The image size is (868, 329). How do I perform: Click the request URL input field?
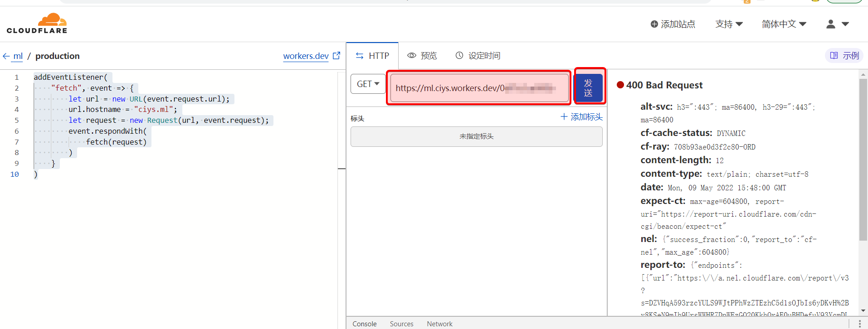point(478,88)
